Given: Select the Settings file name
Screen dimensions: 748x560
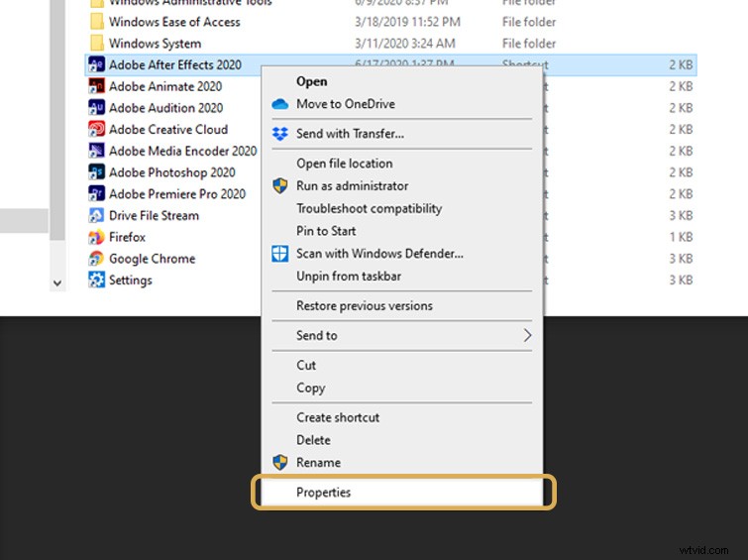Looking at the screenshot, I should pyautogui.click(x=130, y=280).
